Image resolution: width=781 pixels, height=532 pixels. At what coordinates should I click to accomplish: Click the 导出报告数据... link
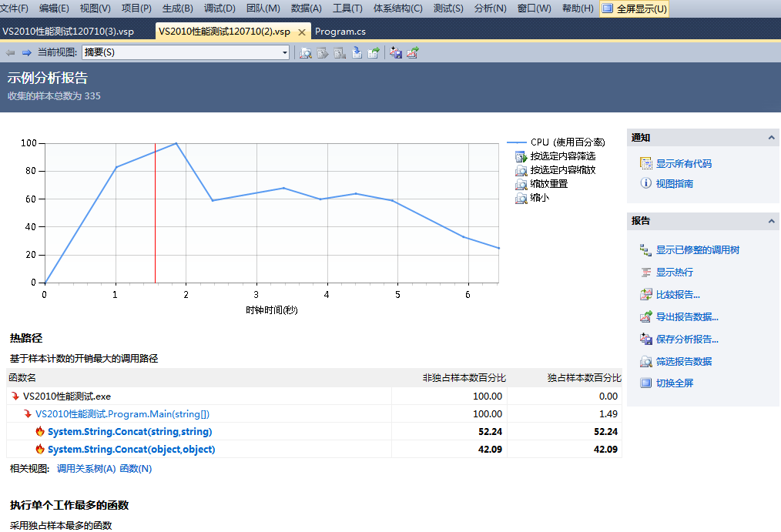point(686,316)
